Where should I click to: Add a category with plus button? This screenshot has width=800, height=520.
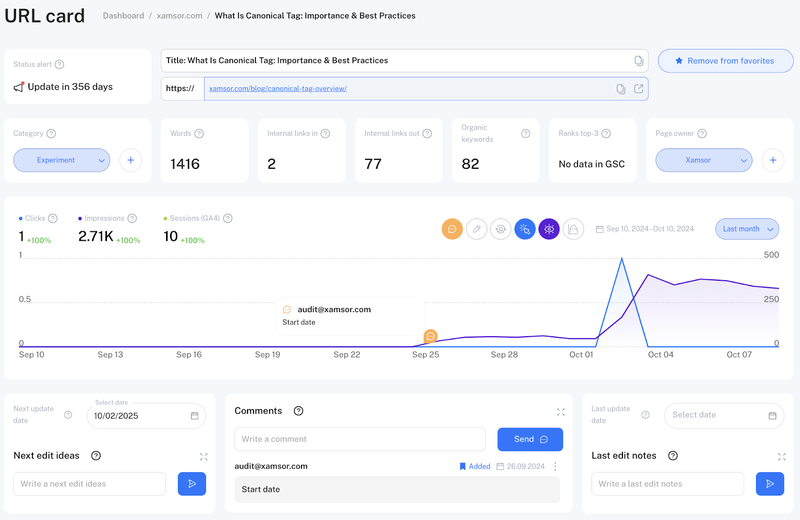[131, 160]
